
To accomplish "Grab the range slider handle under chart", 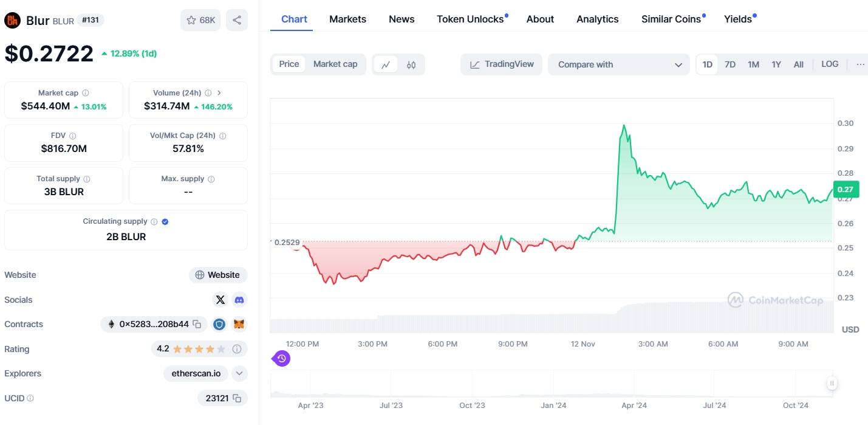I will click(832, 383).
